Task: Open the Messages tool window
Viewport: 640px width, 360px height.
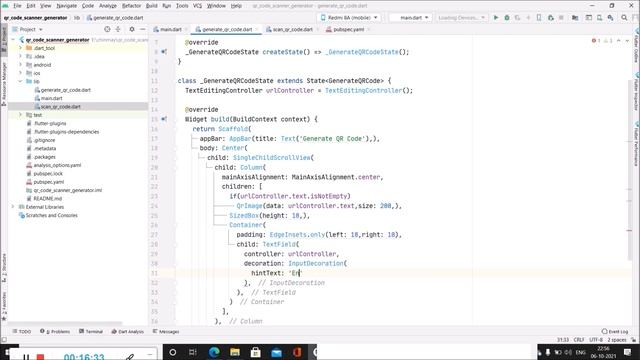Action: 166,331
